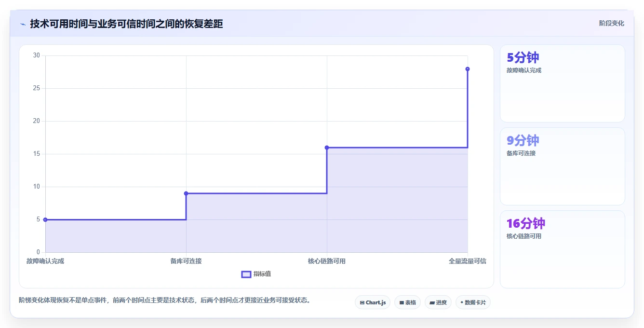Click the 9分钟 card value

pyautogui.click(x=523, y=140)
